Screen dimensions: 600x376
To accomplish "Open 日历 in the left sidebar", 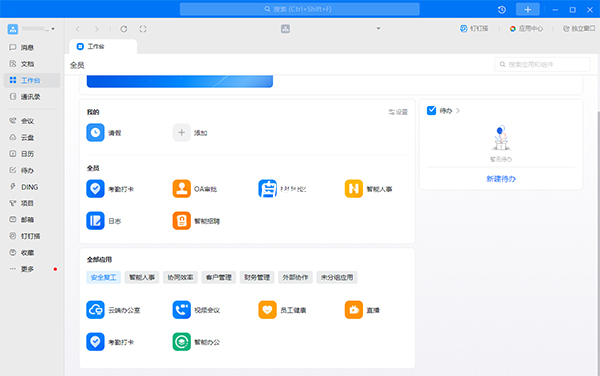I will point(27,154).
